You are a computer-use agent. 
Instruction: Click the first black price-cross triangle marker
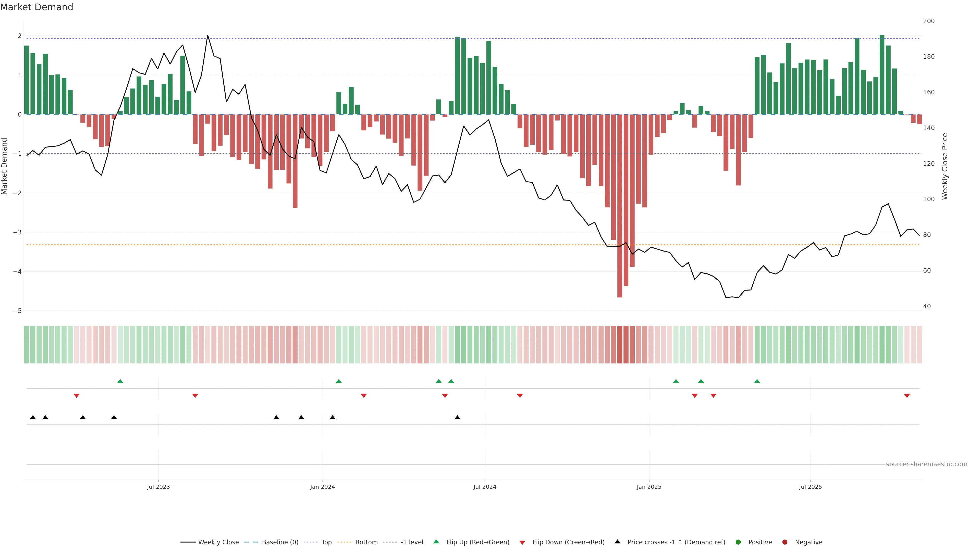tap(33, 418)
